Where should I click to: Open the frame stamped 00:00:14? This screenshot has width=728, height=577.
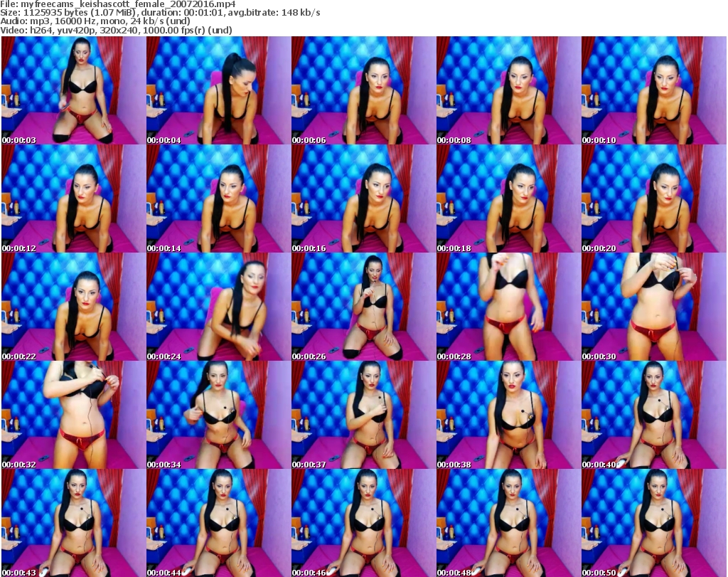pyautogui.click(x=219, y=198)
